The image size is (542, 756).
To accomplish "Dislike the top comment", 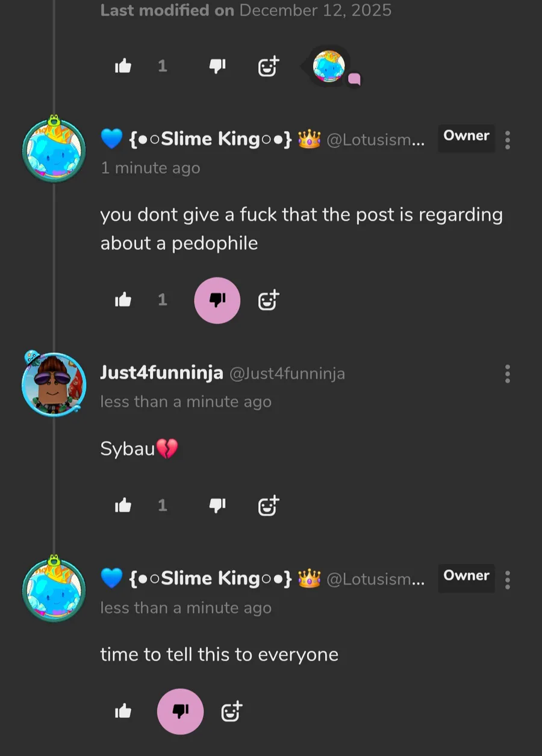I will (x=217, y=66).
